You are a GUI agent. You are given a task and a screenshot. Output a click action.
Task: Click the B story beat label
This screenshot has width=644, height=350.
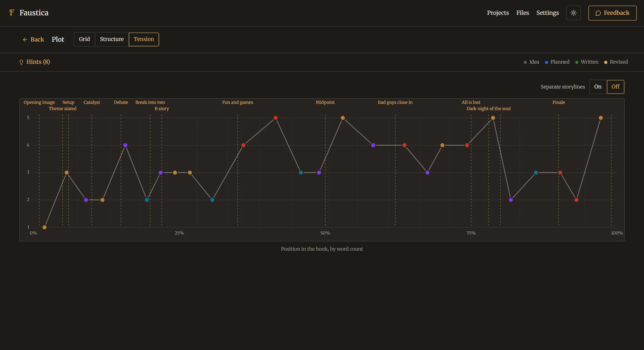tap(162, 109)
